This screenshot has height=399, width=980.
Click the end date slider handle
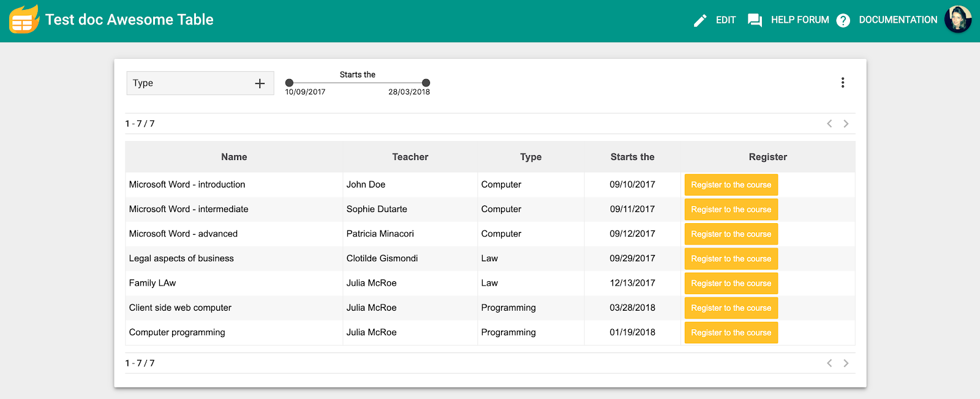tap(426, 83)
